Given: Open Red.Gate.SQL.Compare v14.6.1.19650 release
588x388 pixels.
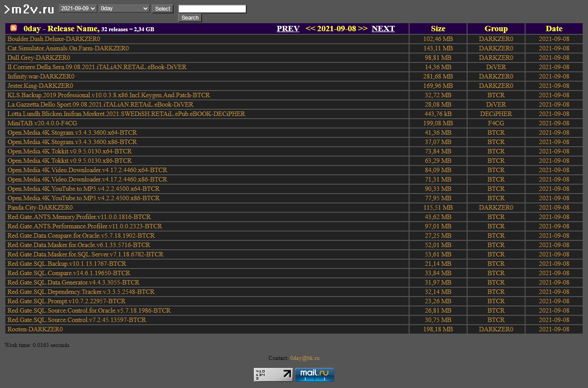Looking at the screenshot, I should [69, 273].
